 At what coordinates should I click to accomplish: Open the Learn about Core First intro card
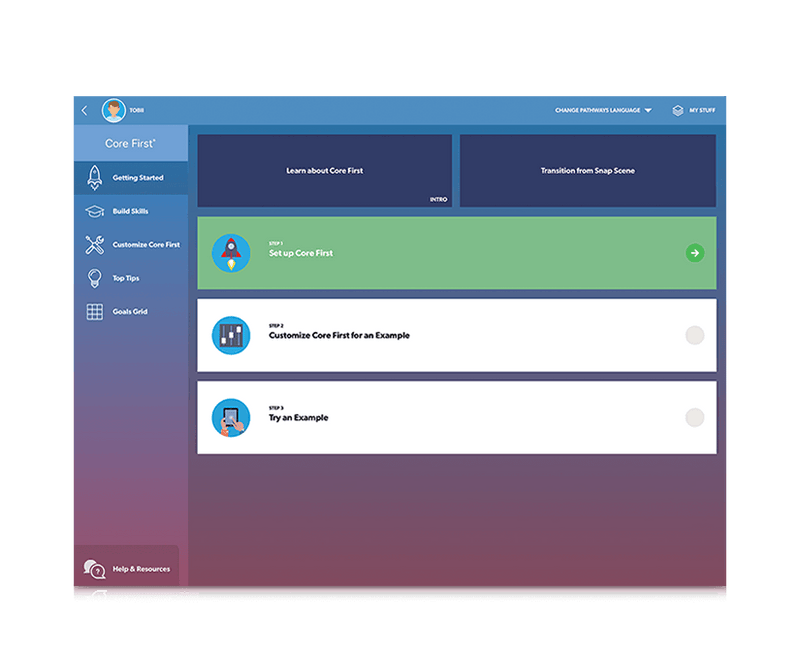tap(325, 170)
